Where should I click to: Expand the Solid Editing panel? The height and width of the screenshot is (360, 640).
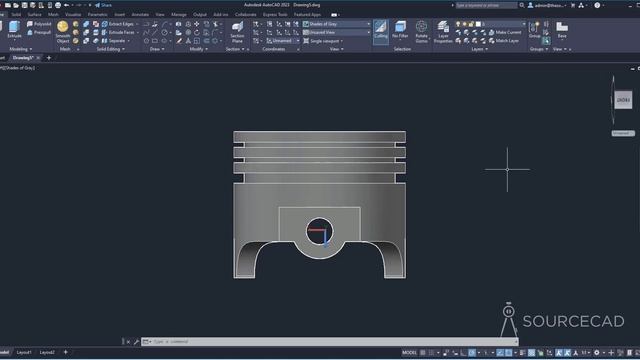coord(111,49)
